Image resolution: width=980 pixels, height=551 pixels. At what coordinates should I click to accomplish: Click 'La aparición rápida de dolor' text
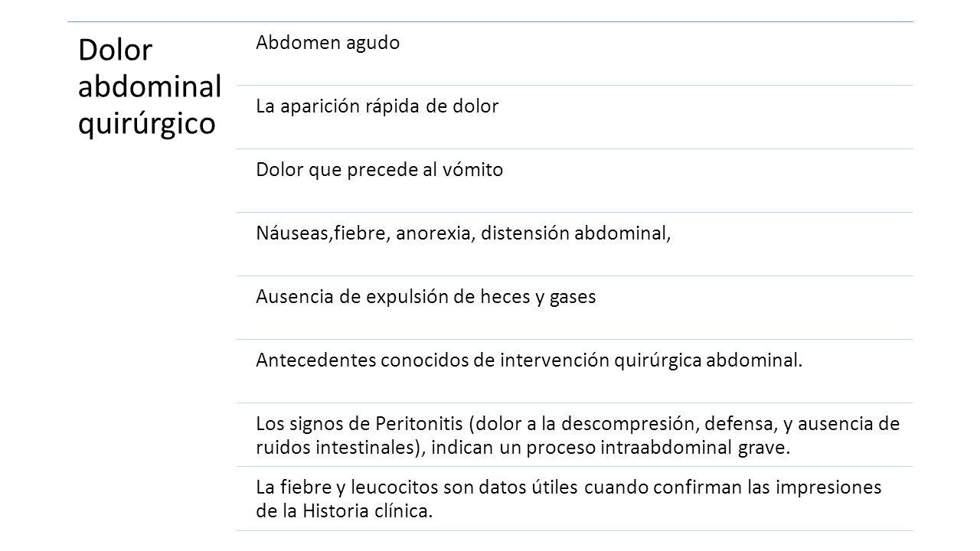[377, 107]
